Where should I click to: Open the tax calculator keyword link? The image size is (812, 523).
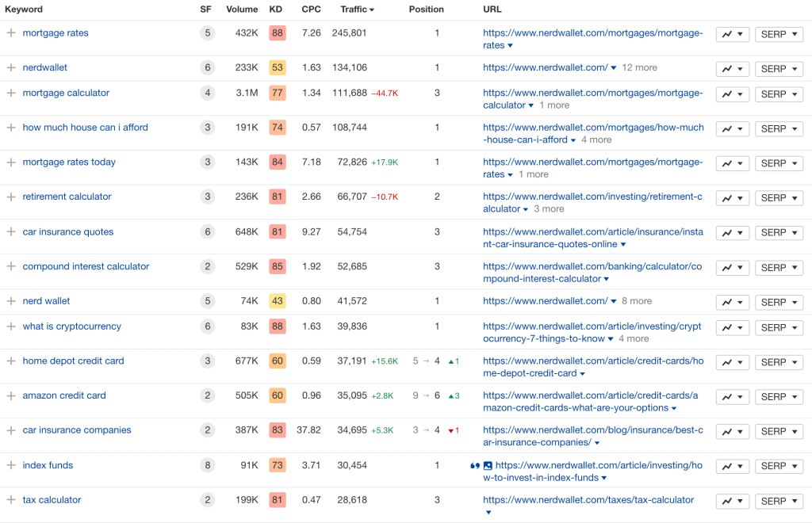(52, 500)
